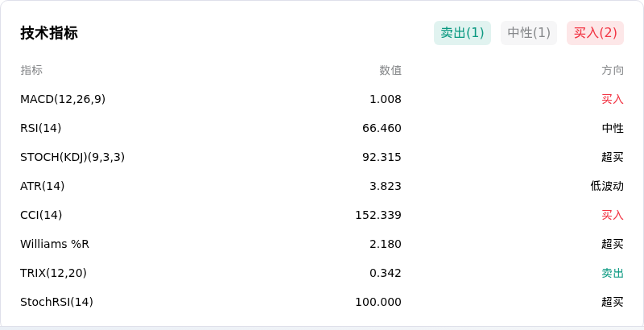644x330 pixels.
Task: Select the StochRSI(14) indicator label
Action: click(x=56, y=302)
